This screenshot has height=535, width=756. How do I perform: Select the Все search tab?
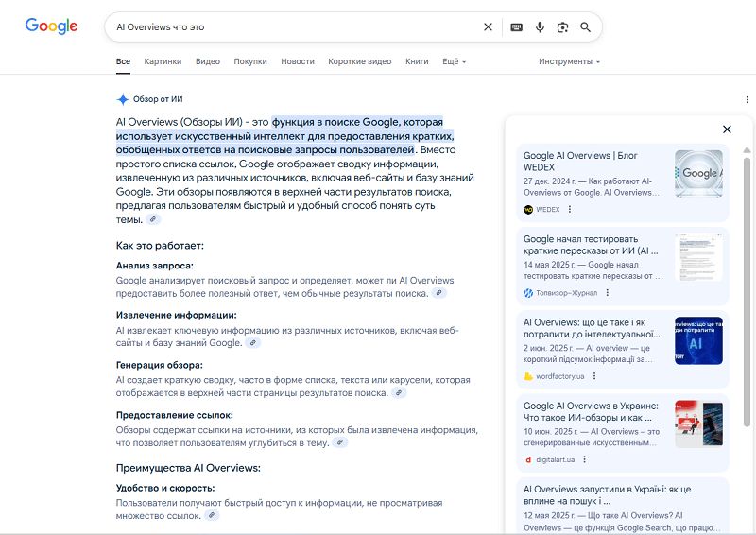point(123,61)
